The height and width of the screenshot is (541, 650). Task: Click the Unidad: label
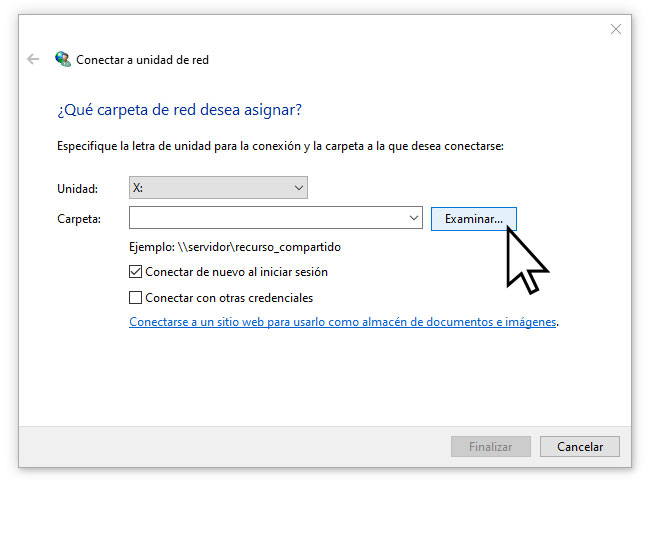[x=78, y=189]
